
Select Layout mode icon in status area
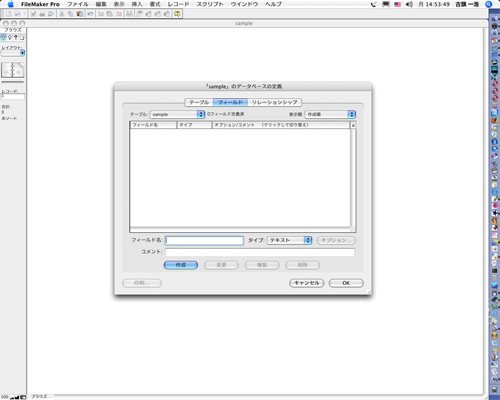[16, 38]
